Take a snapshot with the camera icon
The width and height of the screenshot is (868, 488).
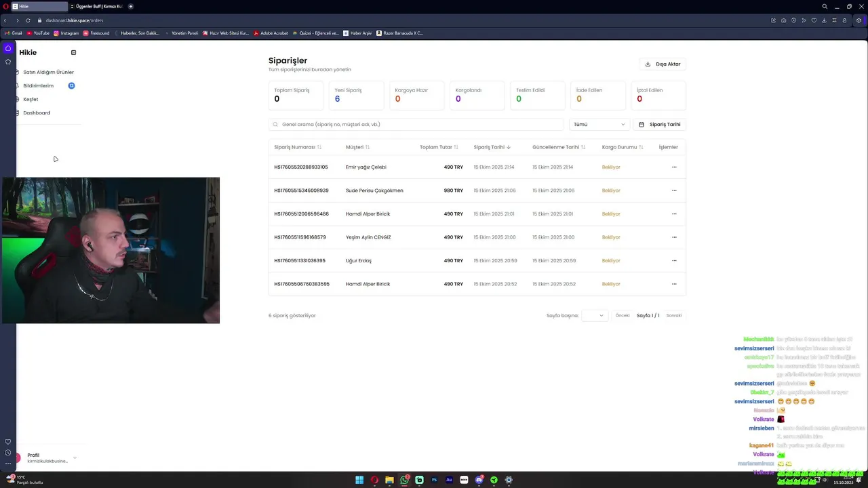point(784,20)
